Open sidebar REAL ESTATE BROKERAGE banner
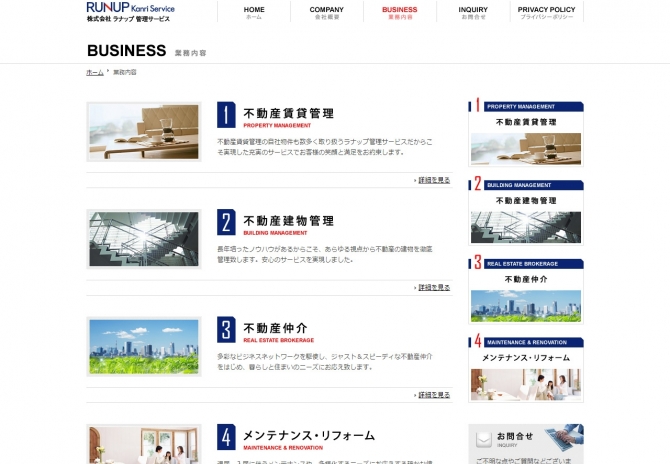670x464 pixels. 526,290
